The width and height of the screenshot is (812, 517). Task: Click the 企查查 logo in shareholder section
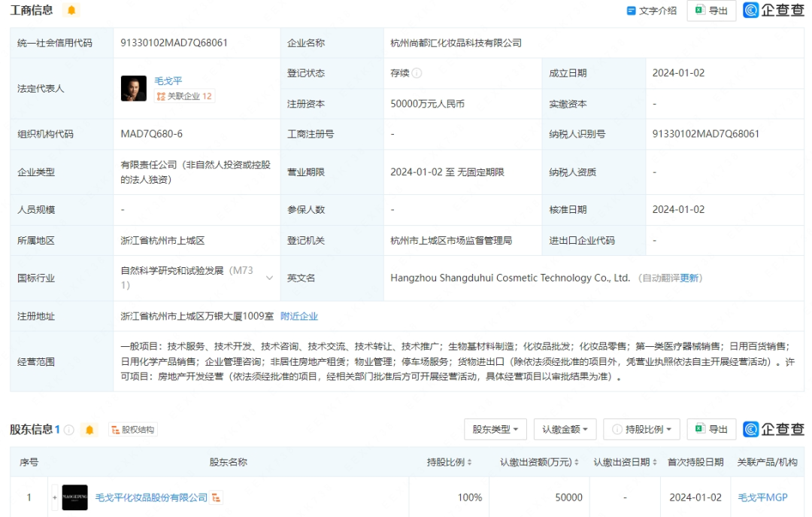[x=774, y=429]
